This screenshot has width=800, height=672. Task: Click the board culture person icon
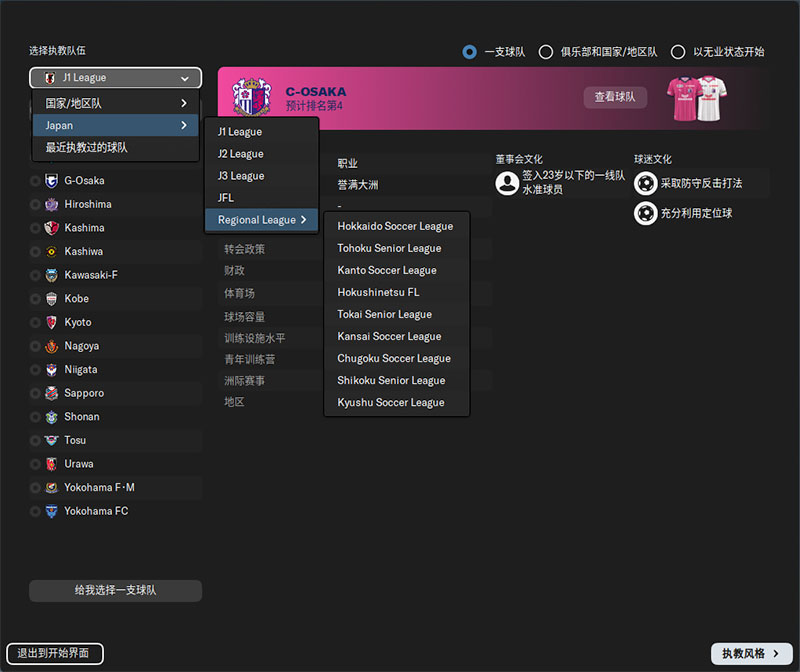(507, 183)
